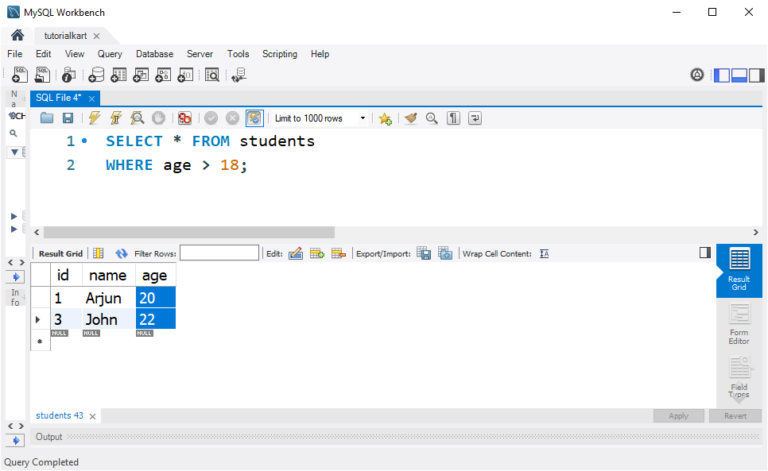The height and width of the screenshot is (471, 768).
Task: Open the Query menu
Action: [x=110, y=54]
